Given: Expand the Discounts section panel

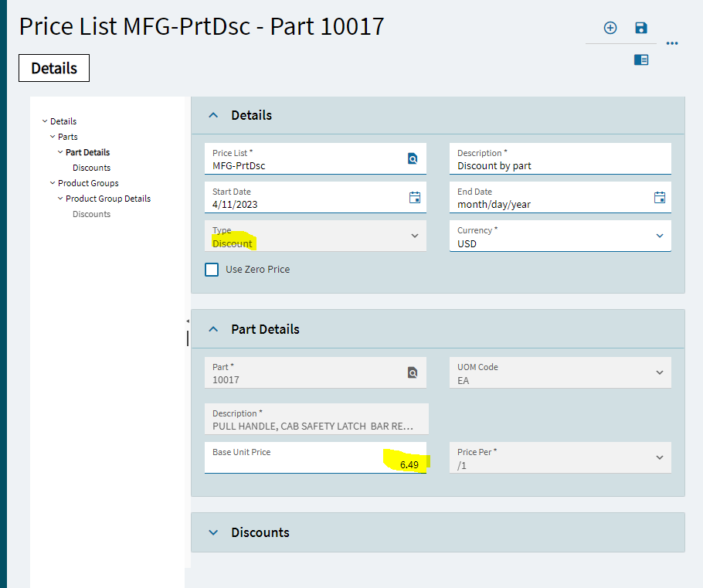Looking at the screenshot, I should pyautogui.click(x=214, y=532).
